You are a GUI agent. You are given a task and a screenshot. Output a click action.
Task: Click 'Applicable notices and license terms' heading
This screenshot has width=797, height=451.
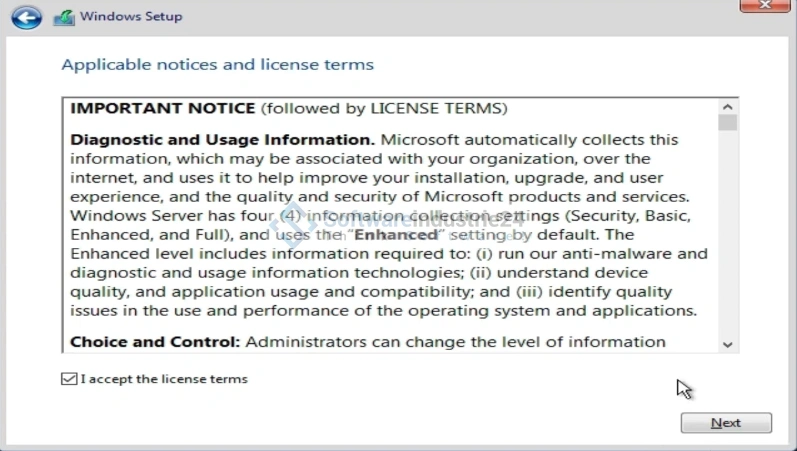click(217, 65)
